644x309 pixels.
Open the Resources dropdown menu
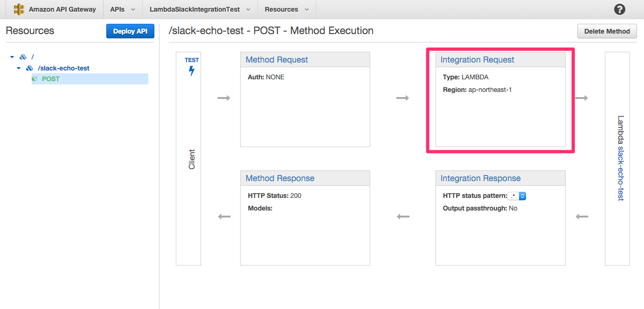[x=286, y=9]
